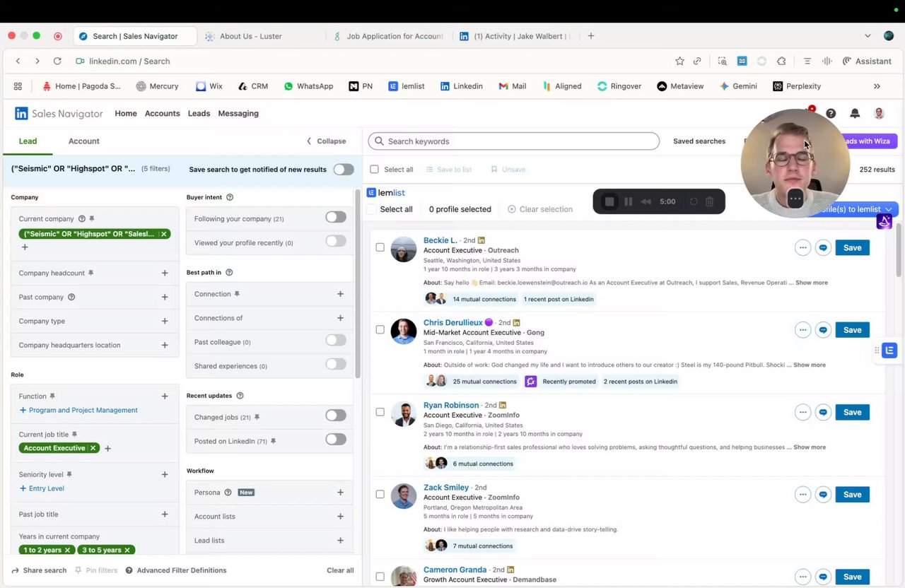The image size is (905, 588).
Task: Open the Home menu in Sales Navigator
Action: click(126, 113)
